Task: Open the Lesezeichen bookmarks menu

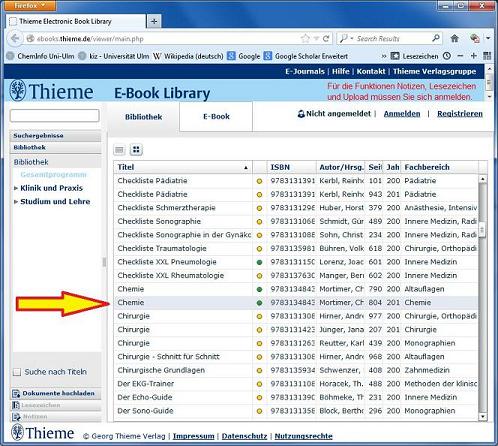Action: (414, 56)
